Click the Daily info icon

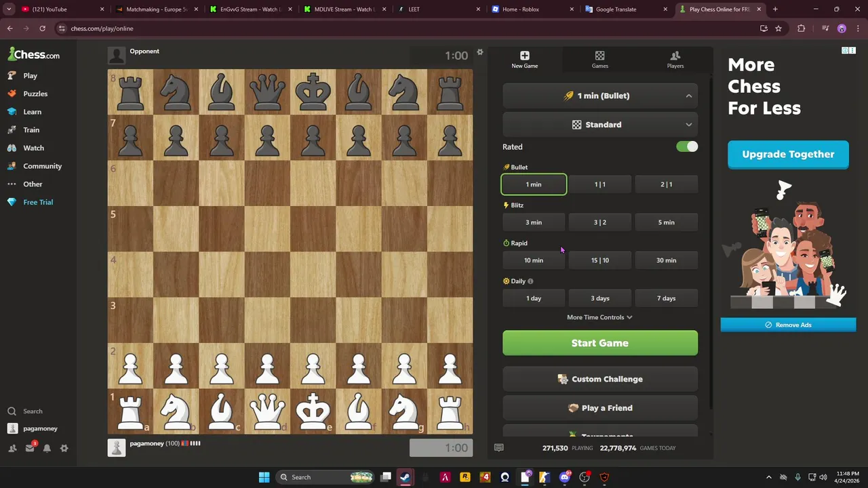pos(530,281)
